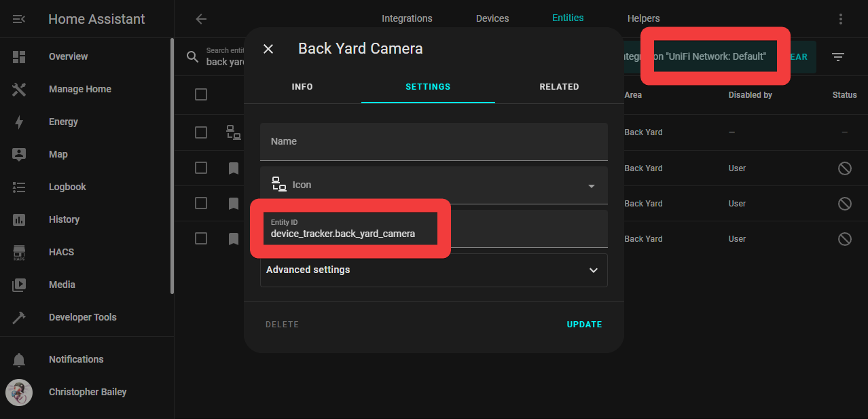Click the sidebar scrollbar

point(172,166)
